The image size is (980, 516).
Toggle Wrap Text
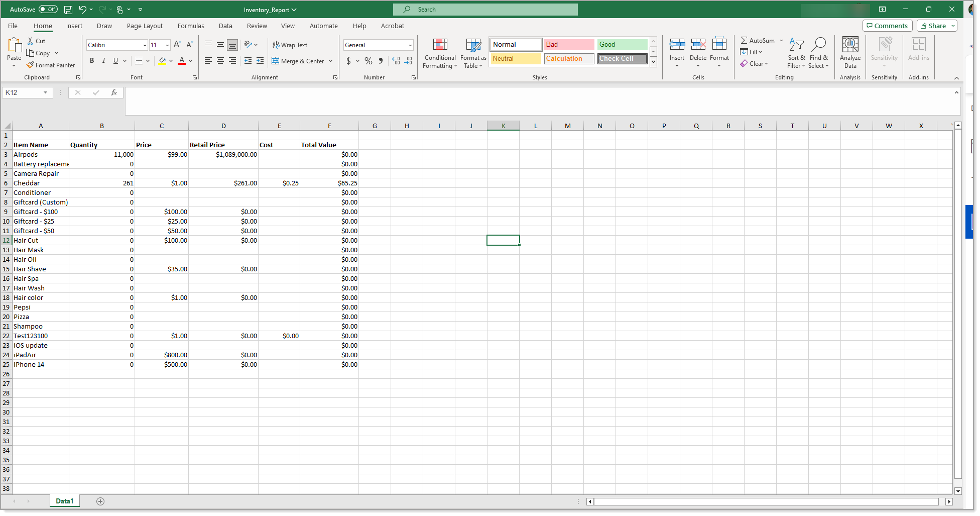tap(290, 45)
